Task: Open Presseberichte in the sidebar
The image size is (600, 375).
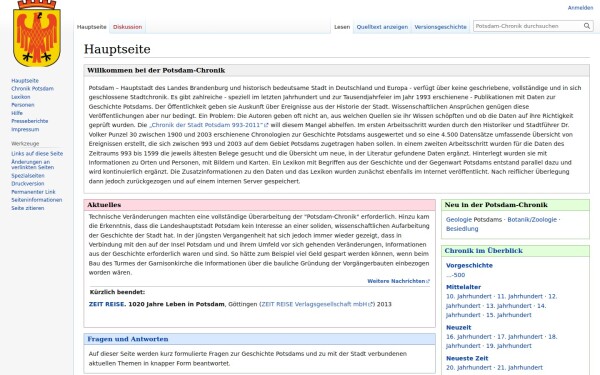Action: pos(29,121)
